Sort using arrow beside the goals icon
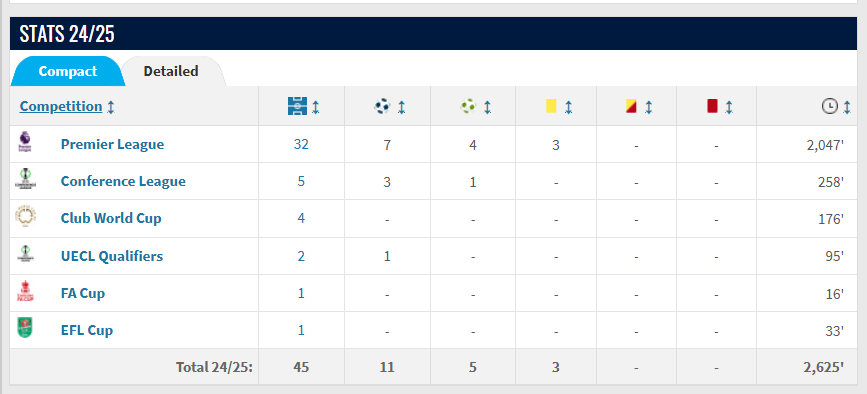 coord(401,107)
